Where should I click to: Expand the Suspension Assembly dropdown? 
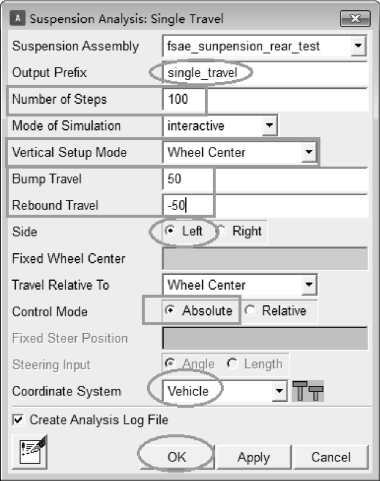click(358, 45)
